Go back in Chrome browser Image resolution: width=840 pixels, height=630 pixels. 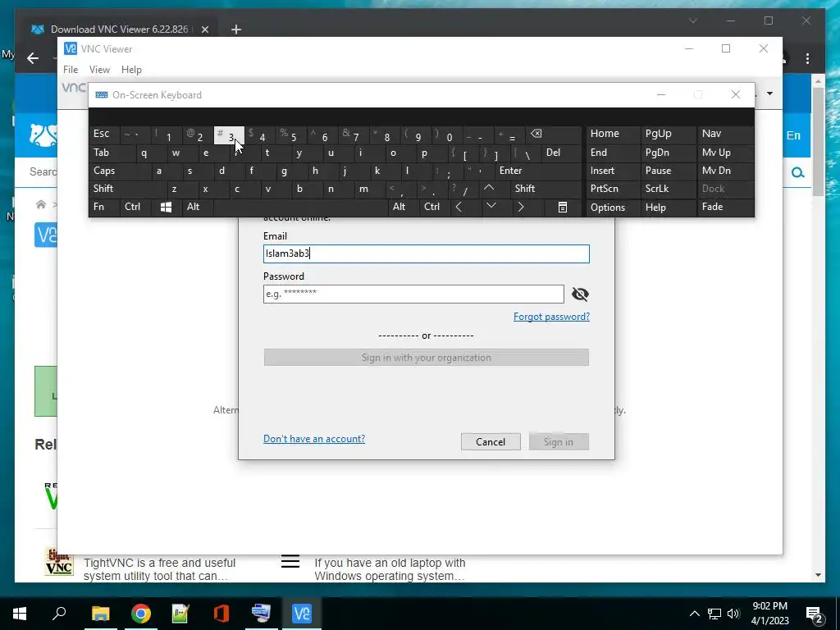tap(33, 58)
